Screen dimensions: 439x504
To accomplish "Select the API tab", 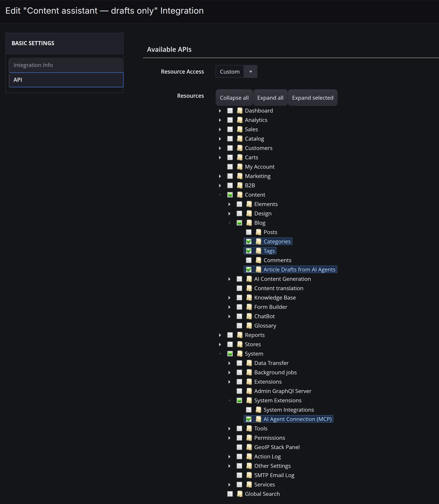I will tap(66, 80).
